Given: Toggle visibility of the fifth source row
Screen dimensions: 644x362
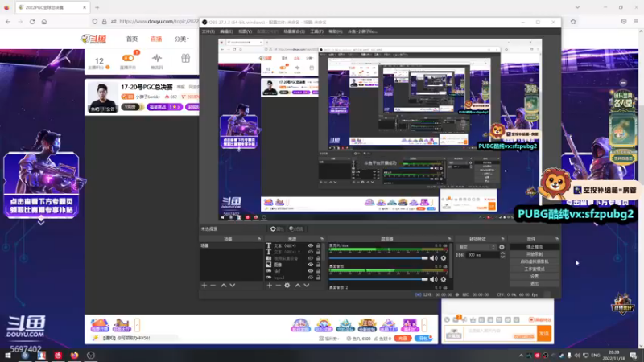Looking at the screenshot, I should (x=311, y=271).
